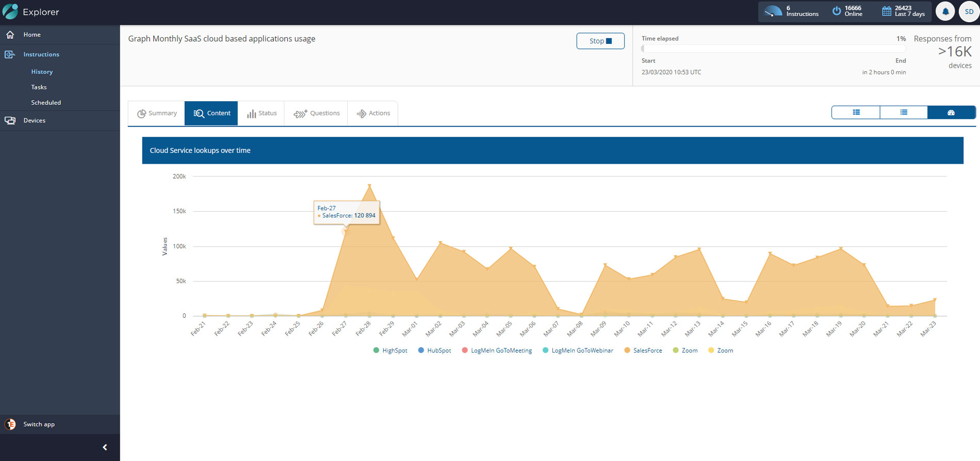
Task: Toggle the HubSpot legend series
Action: click(x=434, y=351)
